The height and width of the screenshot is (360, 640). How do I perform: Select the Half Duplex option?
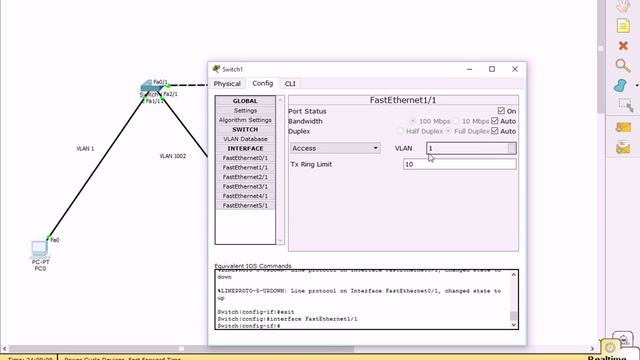(400, 131)
